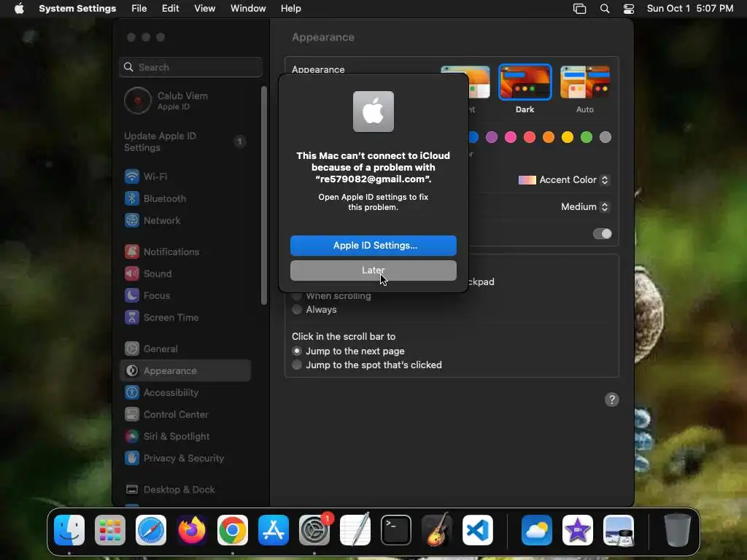
Task: Open Accessibility settings in the sidebar
Action: pyautogui.click(x=185, y=393)
